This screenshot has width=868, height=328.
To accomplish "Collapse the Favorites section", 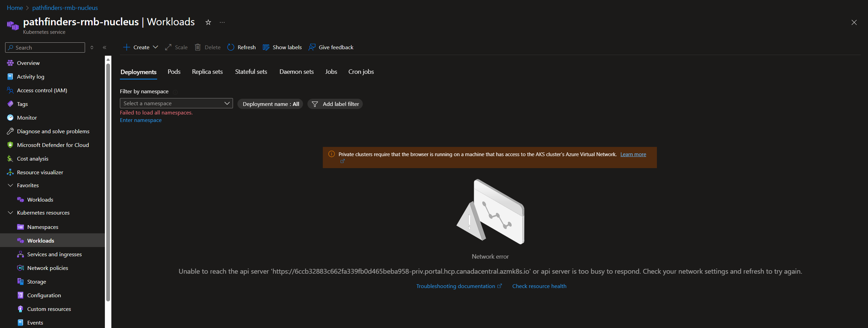I will [10, 185].
